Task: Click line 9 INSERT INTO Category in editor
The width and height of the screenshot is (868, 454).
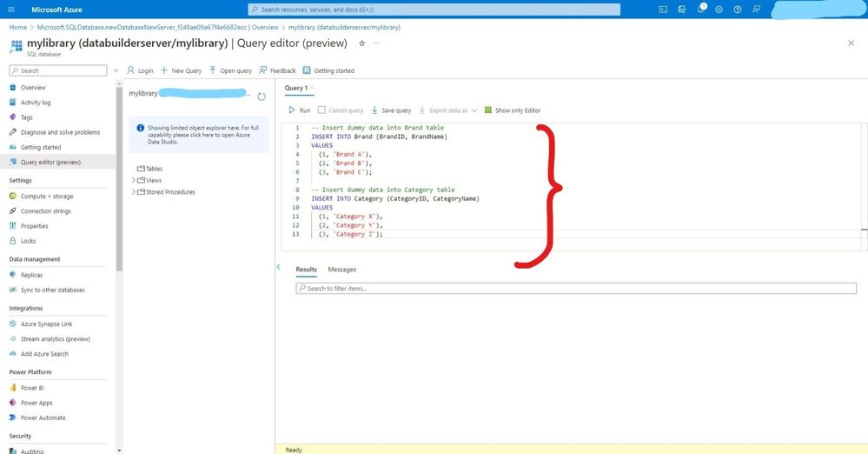Action: click(395, 198)
